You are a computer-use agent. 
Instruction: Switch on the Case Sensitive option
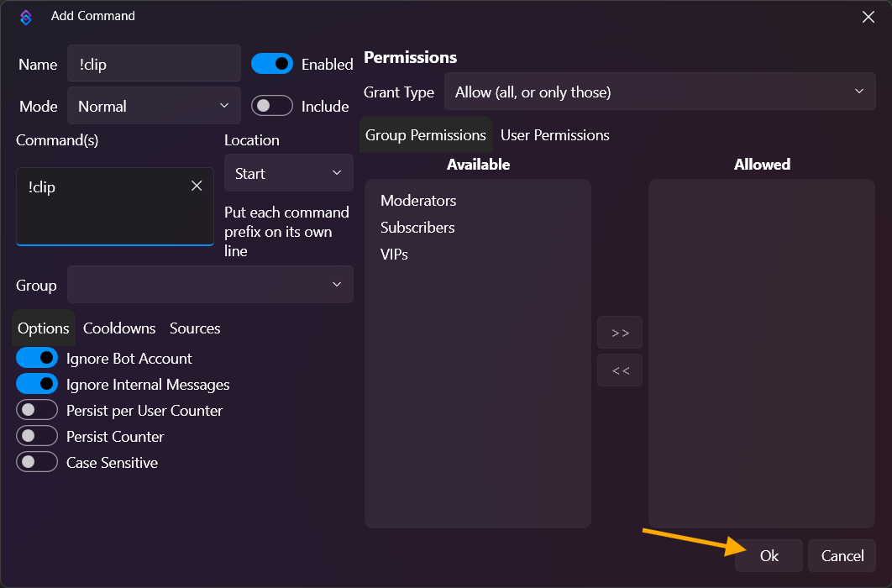[37, 462]
